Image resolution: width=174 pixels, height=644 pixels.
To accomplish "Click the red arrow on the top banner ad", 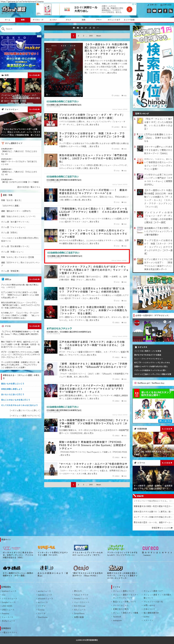I will click(129, 9).
